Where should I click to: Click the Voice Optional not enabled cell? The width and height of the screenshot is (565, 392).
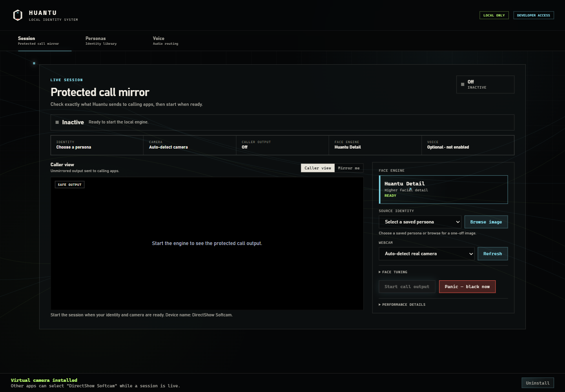(x=468, y=145)
